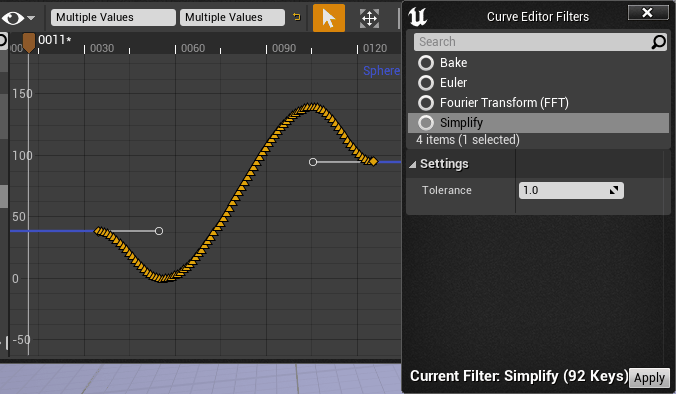
Task: Click the filter Search box
Action: (x=540, y=42)
